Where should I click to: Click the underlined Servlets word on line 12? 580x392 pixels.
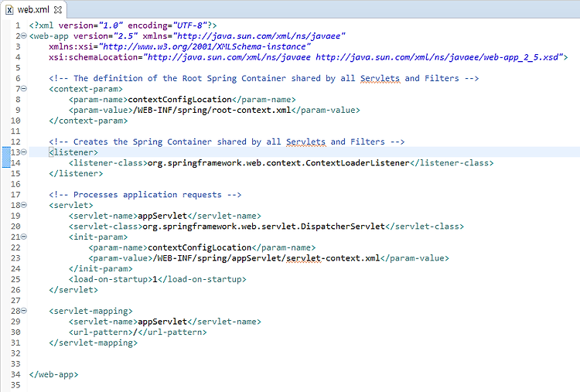[x=306, y=142]
